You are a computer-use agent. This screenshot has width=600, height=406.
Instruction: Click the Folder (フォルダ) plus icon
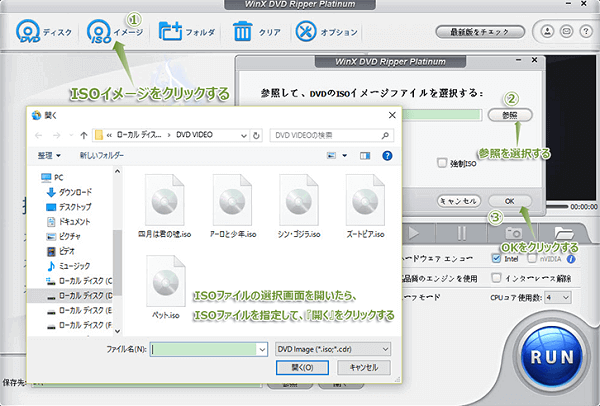(170, 31)
